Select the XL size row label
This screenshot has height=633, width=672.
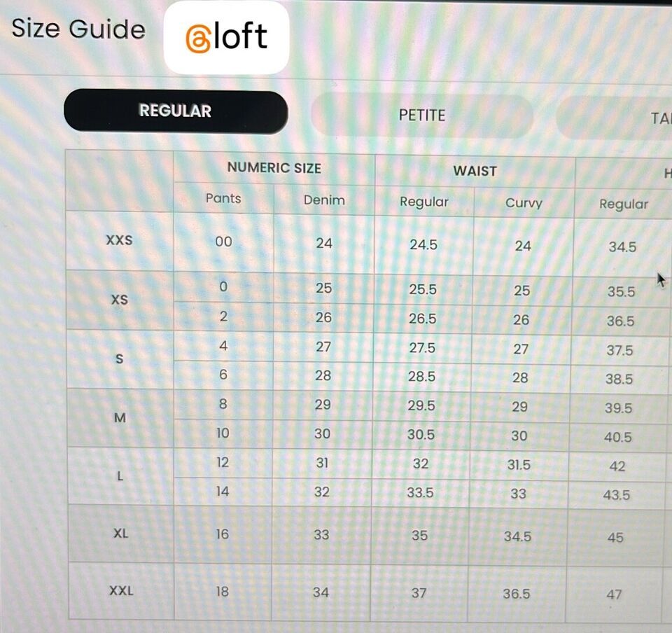[x=121, y=533]
